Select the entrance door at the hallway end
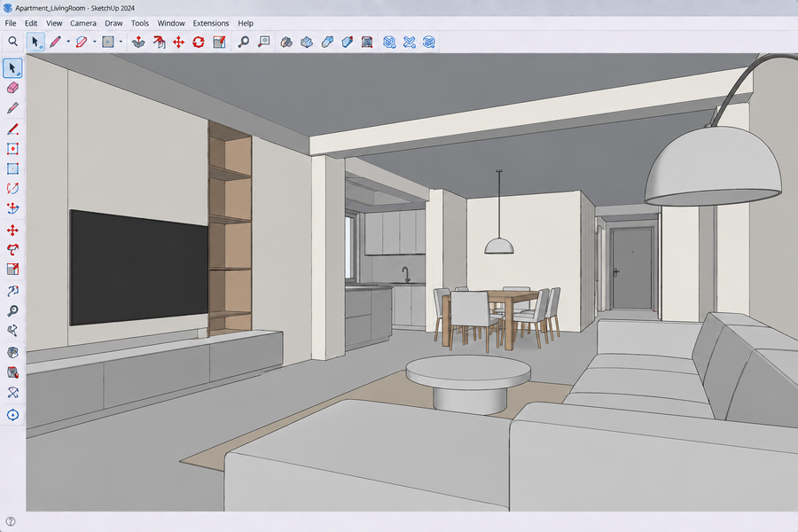 tap(632, 269)
